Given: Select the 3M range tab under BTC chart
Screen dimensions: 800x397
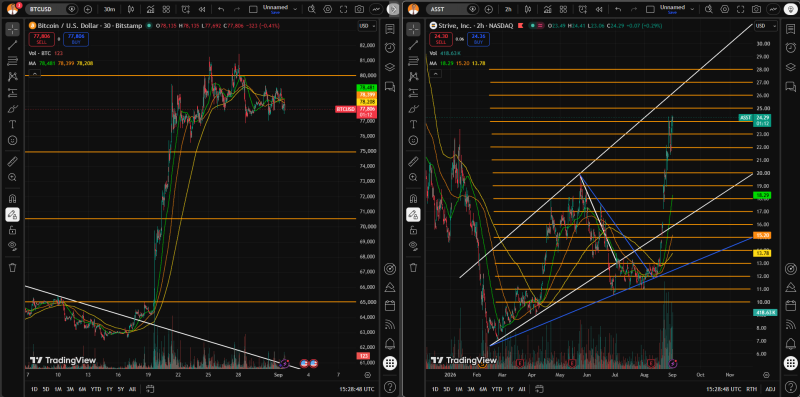Looking at the screenshot, I should 70,389.
